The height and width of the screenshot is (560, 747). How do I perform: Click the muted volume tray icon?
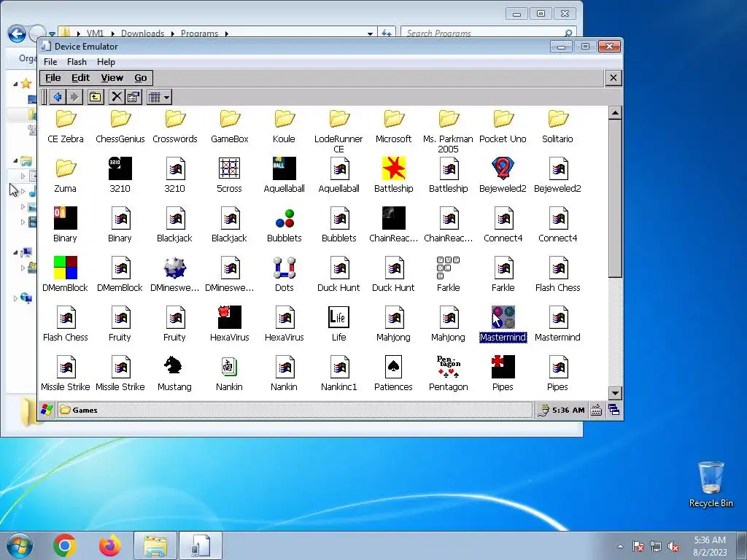(673, 547)
